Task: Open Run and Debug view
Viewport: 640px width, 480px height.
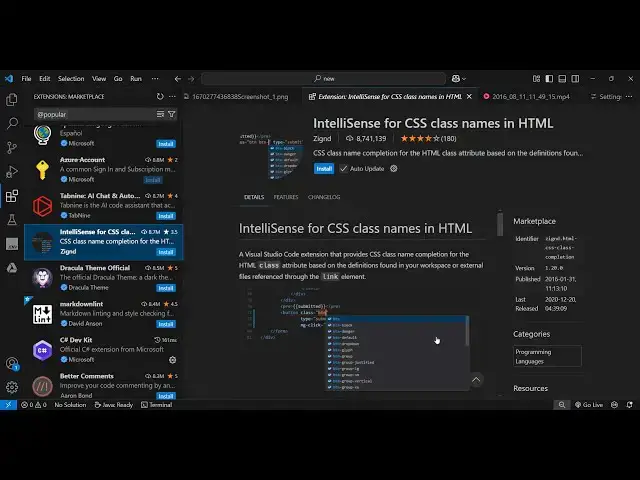Action: [12, 171]
